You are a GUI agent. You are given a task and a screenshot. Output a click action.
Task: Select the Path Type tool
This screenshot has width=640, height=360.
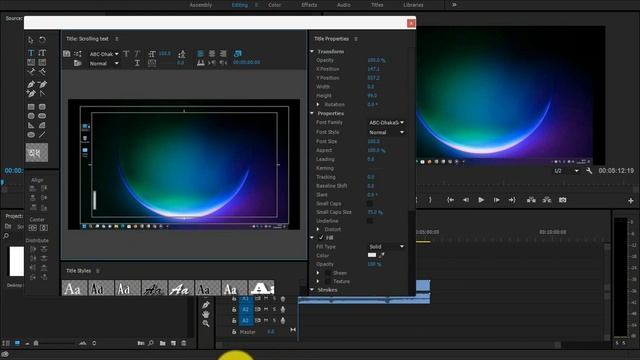[31, 72]
